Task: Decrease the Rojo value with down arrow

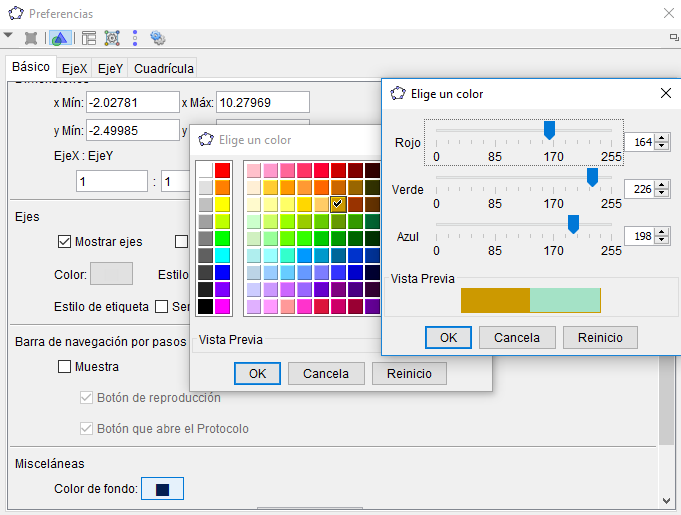Action: [x=661, y=145]
